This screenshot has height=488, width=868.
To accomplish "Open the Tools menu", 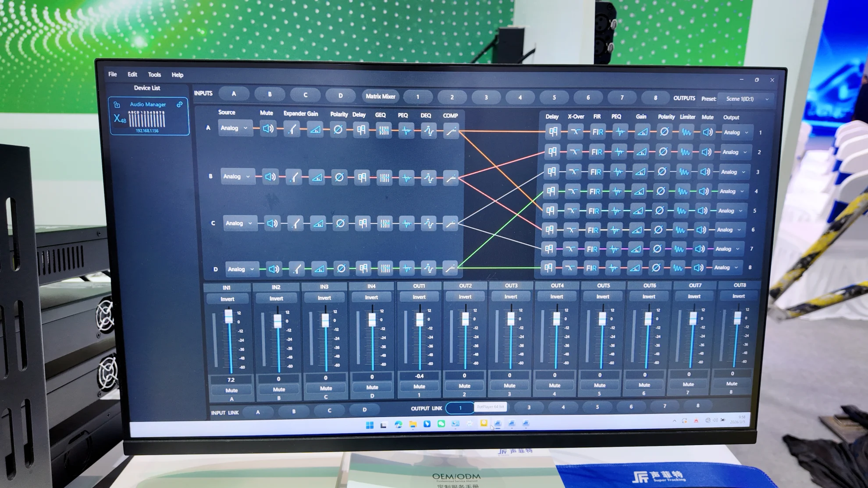I will tap(154, 75).
